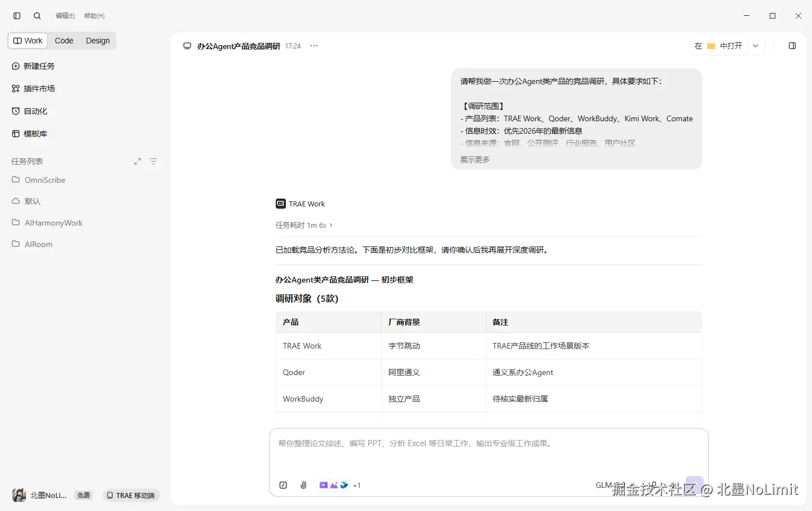Viewport: 812px width, 511px height.
Task: Switch to the Design tab
Action: [x=98, y=41]
